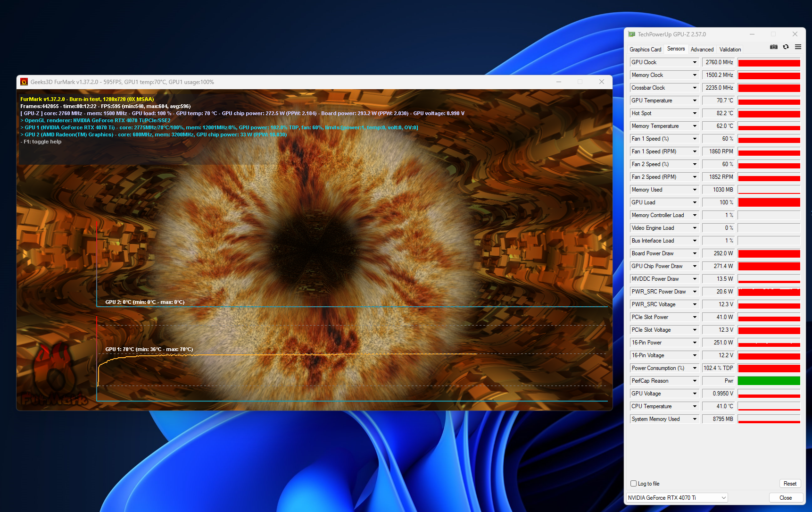Image resolution: width=812 pixels, height=512 pixels.
Task: Expand the Board Power Draw dropdown
Action: (695, 253)
